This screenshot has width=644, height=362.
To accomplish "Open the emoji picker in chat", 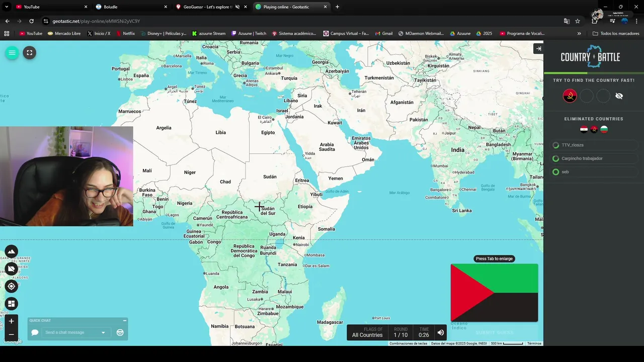I will (120, 332).
